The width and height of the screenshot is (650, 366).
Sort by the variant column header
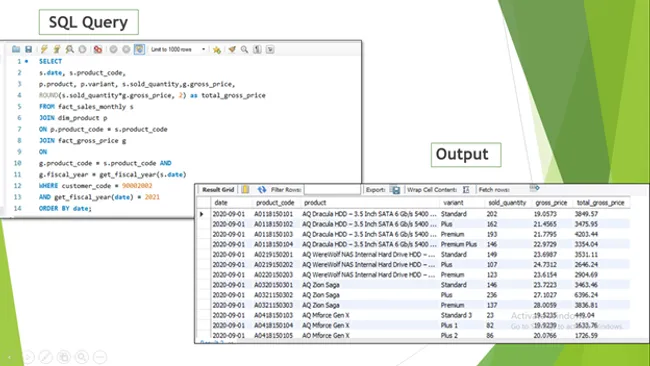[453, 203]
